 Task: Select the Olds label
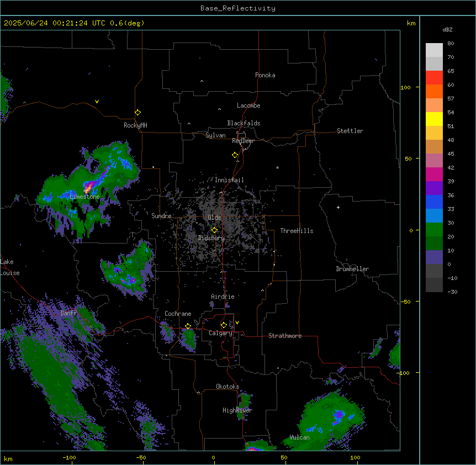[214, 218]
